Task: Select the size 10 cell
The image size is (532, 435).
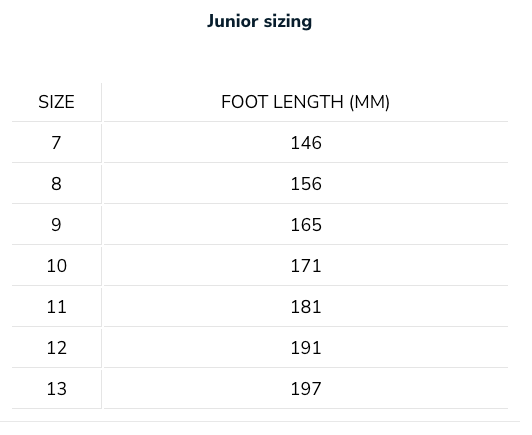Action: (57, 266)
